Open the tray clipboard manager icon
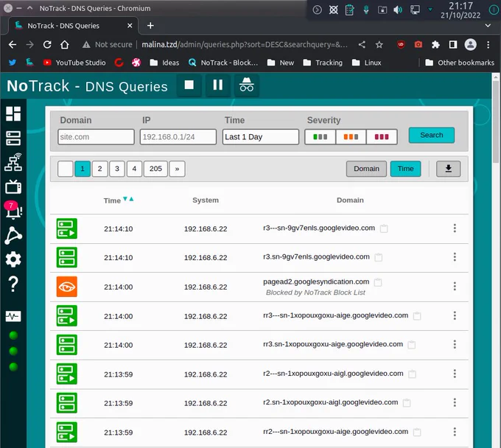 [349, 10]
